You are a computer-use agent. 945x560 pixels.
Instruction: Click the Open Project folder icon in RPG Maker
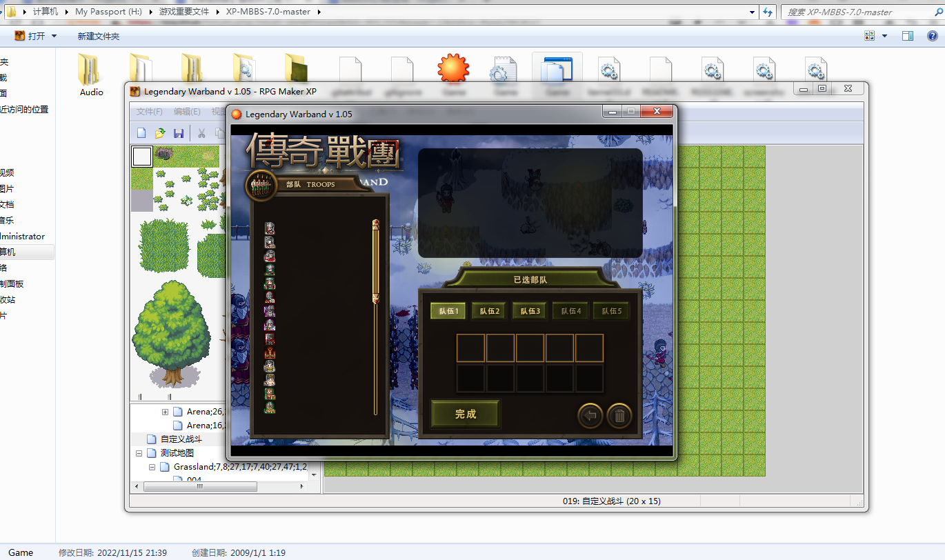pyautogui.click(x=160, y=133)
